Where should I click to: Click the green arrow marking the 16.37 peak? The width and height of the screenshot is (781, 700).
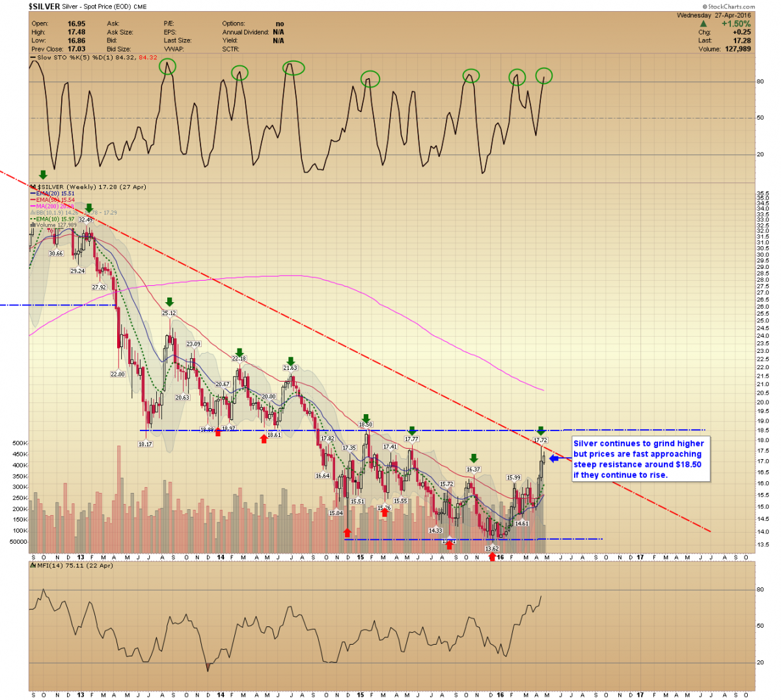pos(474,458)
